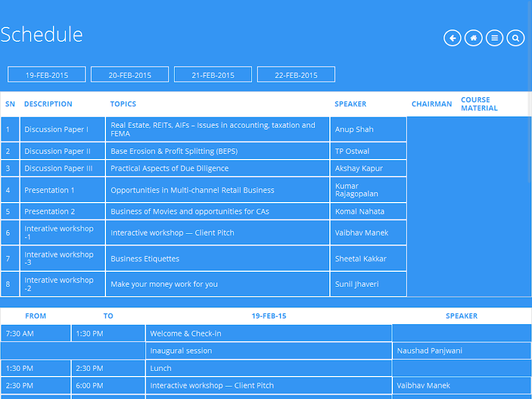Switch to the 22-FEB-2015 date tab
The image size is (532, 399).
point(296,75)
